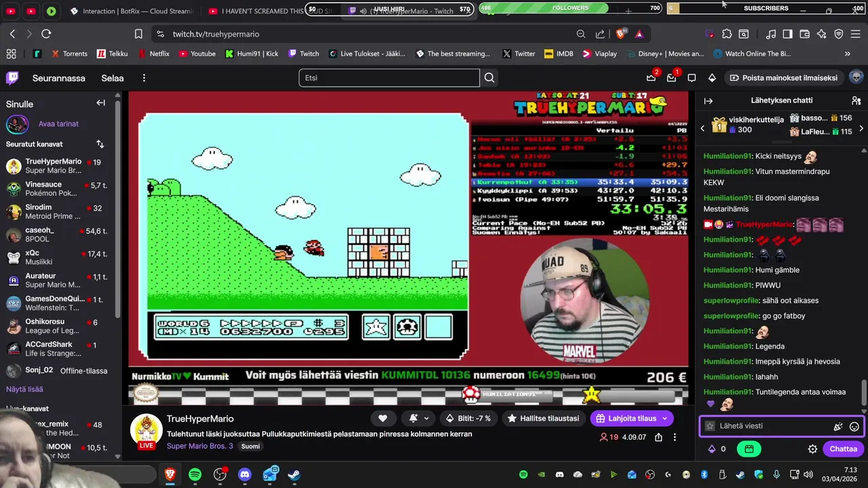Open the Seurannassa navigation tab
The width and height of the screenshot is (868, 488).
tap(59, 78)
